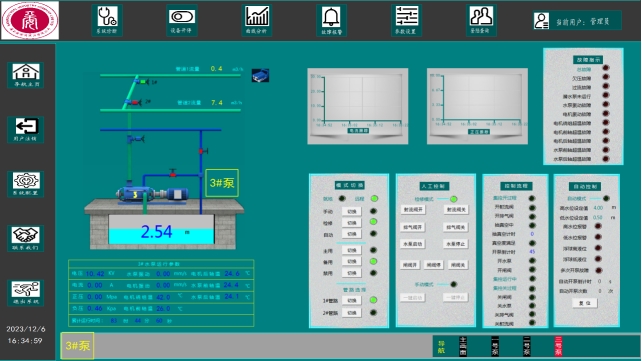Viewport: 642px width, 361px height.
Task: Open system configuration gear icon
Action: pyautogui.click(x=26, y=184)
